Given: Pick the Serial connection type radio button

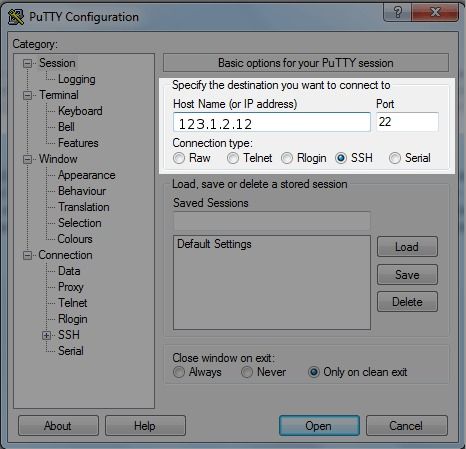Looking at the screenshot, I should [x=395, y=158].
